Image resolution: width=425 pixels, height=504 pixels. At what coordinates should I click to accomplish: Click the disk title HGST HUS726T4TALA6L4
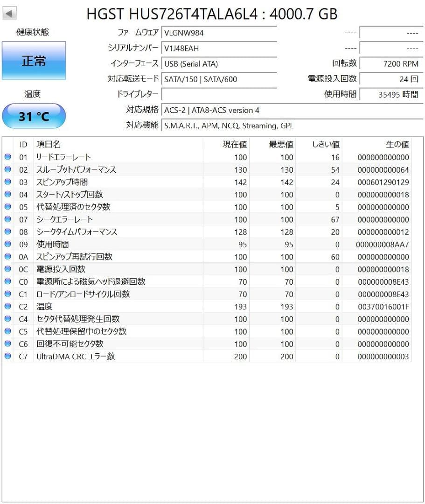coord(172,14)
